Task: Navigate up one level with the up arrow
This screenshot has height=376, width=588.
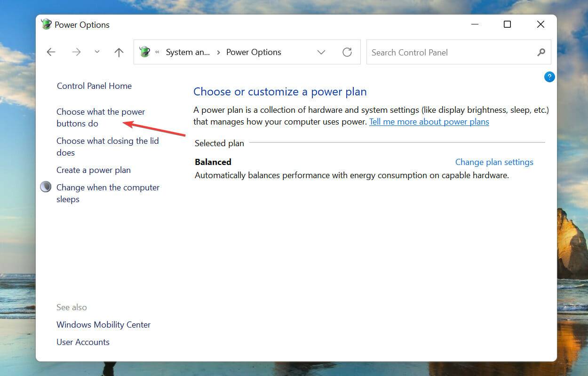Action: (119, 52)
